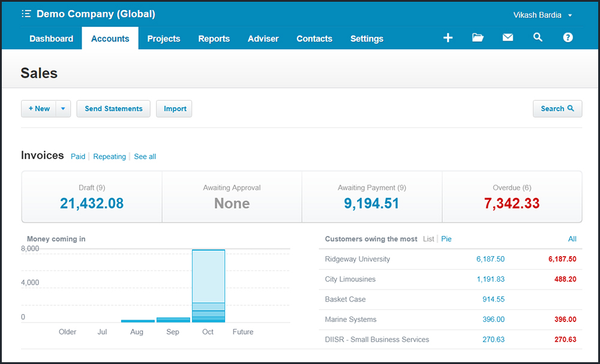Click City Limousines amount 1,191.83
600x364 pixels.
pyautogui.click(x=491, y=279)
